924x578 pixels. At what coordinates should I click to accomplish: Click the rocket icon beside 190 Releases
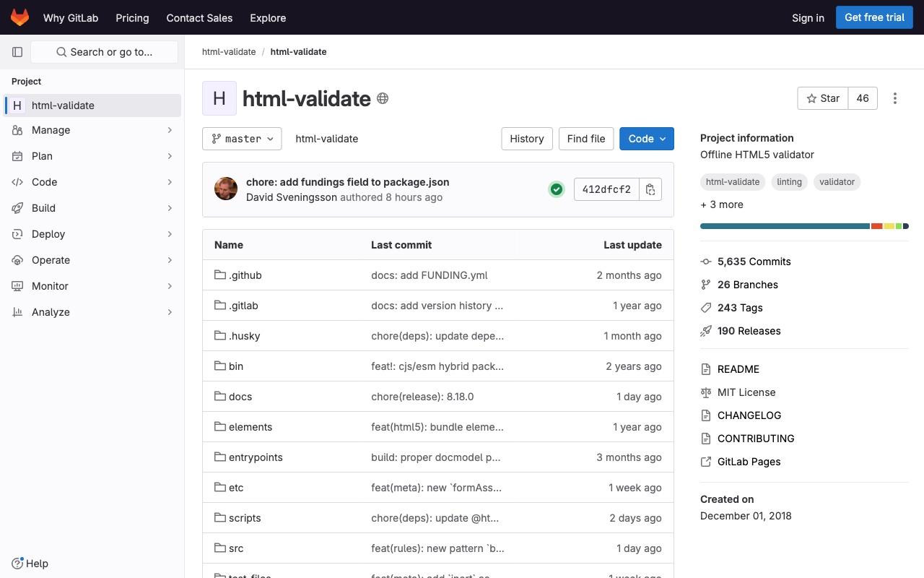point(706,331)
